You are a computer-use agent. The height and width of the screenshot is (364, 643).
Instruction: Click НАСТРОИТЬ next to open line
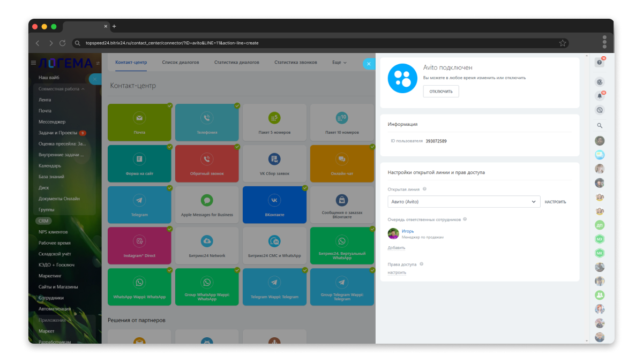555,202
